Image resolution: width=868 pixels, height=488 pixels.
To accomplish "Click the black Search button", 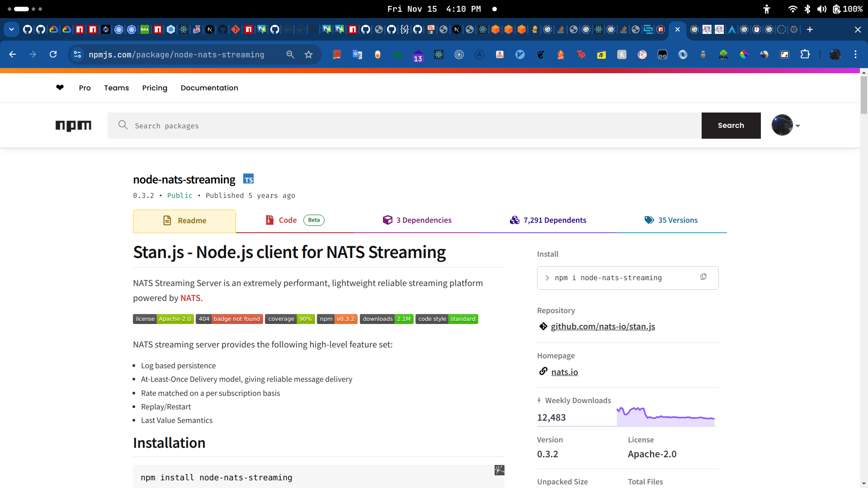I will 731,125.
